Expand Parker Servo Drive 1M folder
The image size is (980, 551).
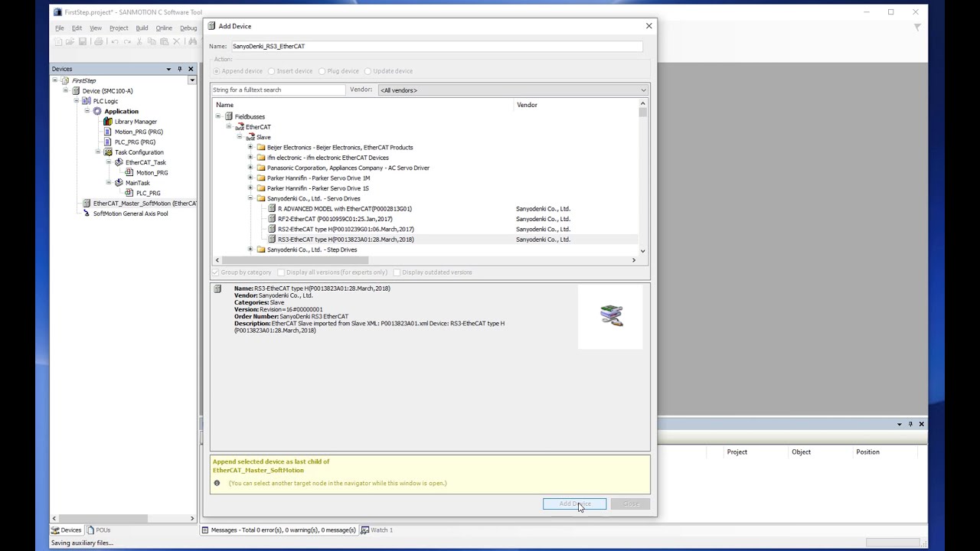pos(250,178)
